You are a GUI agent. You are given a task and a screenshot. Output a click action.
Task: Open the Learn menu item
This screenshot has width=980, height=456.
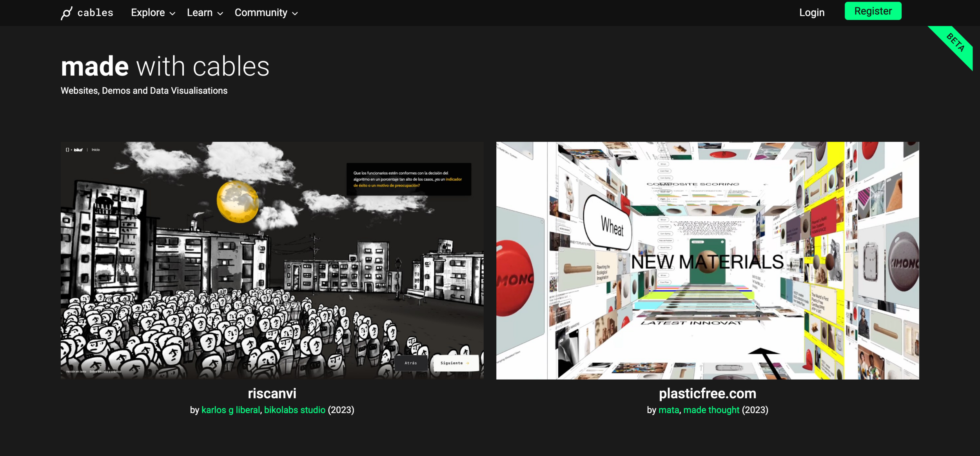200,13
